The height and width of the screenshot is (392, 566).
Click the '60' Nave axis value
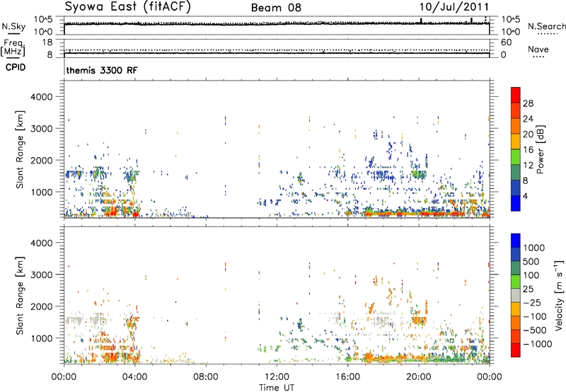click(506, 42)
